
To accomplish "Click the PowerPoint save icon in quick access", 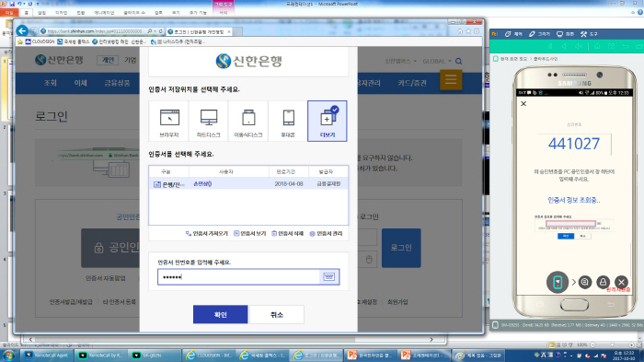I will coord(11,4).
